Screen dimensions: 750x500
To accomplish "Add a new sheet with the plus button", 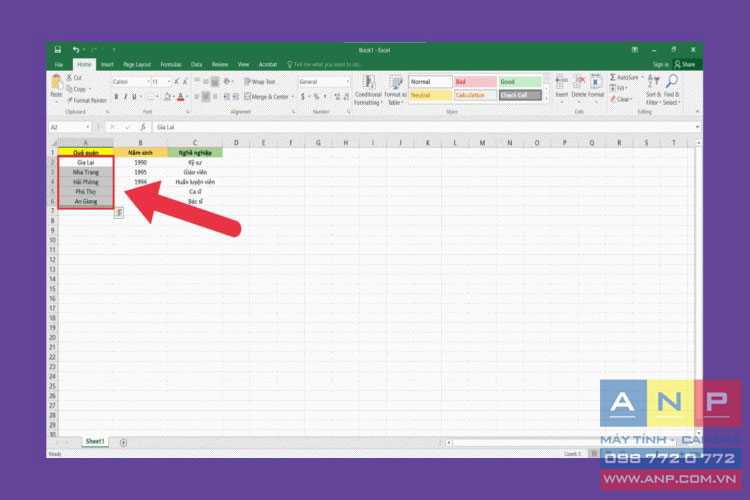I will pyautogui.click(x=123, y=443).
